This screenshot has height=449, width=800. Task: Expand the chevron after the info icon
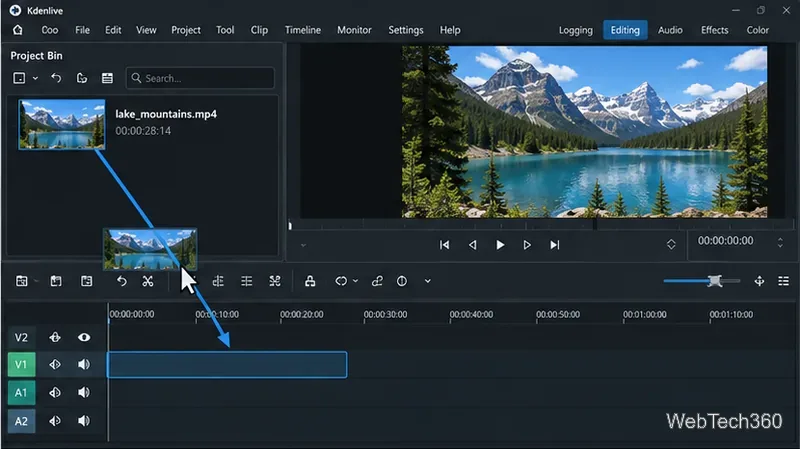428,281
